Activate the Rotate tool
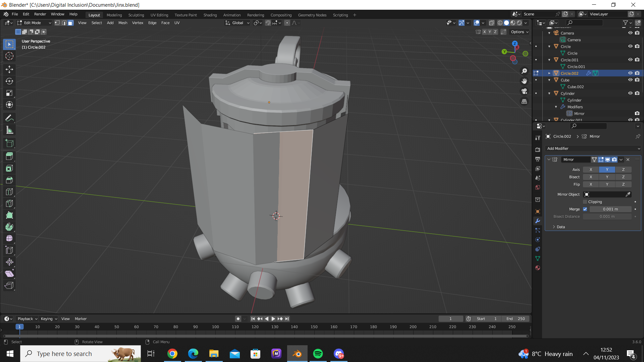 (x=9, y=81)
